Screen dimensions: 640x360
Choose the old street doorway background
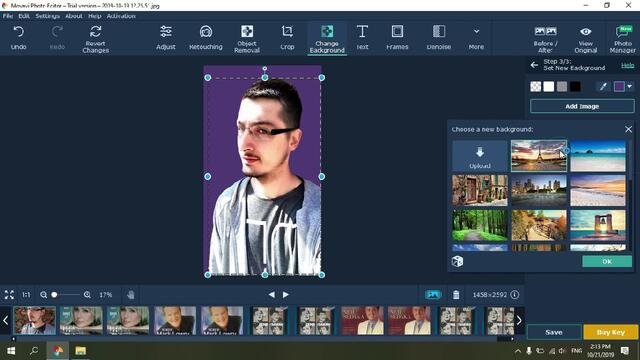pos(480,191)
